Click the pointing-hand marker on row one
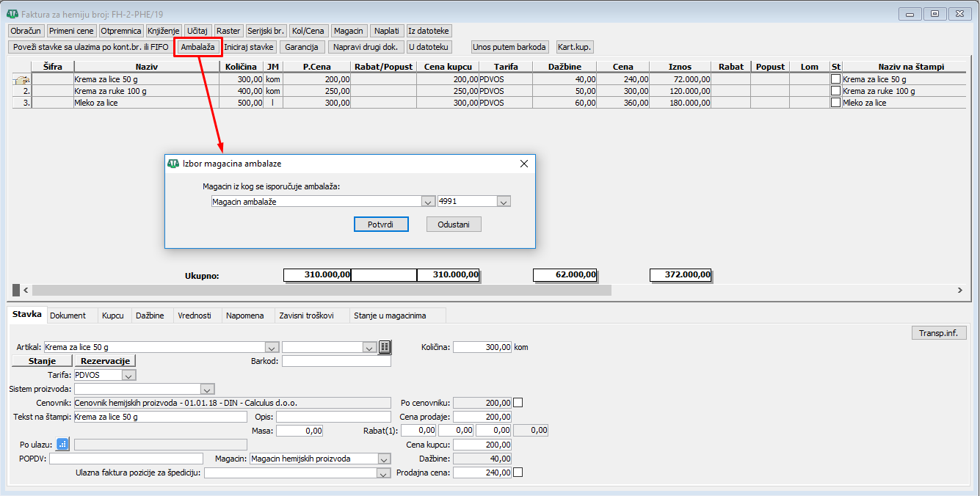 21,79
